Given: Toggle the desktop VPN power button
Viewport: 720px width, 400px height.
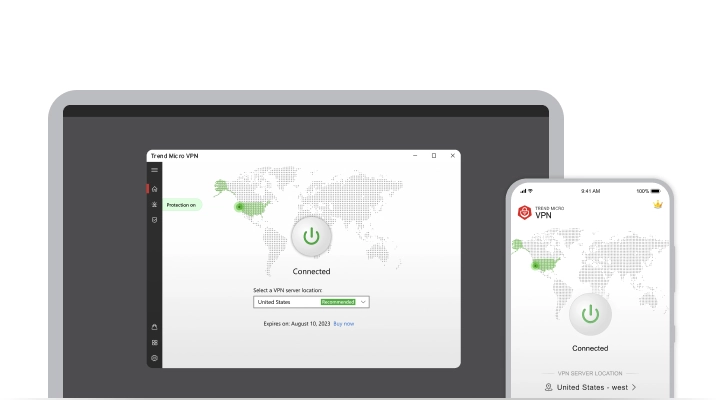Looking at the screenshot, I should click(311, 237).
